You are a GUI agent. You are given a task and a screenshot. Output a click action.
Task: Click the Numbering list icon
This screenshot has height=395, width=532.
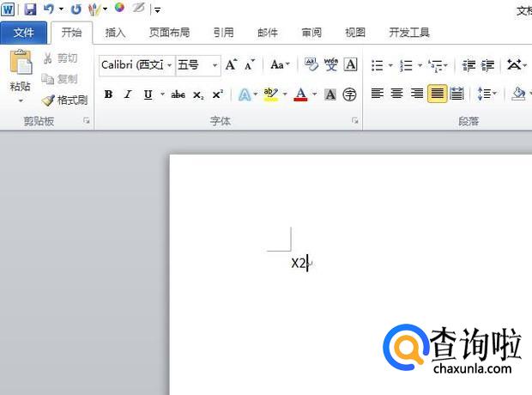pyautogui.click(x=406, y=65)
